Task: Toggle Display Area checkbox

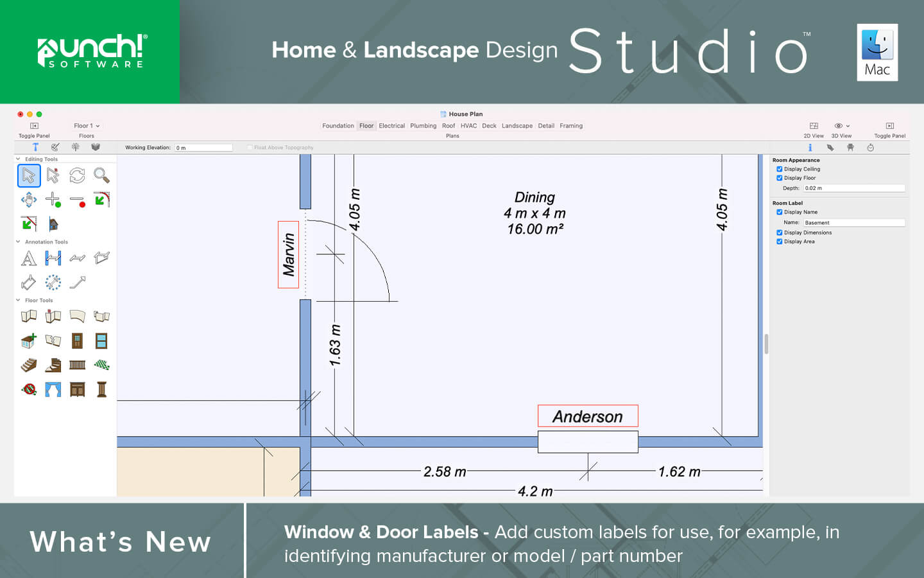Action: (x=779, y=241)
